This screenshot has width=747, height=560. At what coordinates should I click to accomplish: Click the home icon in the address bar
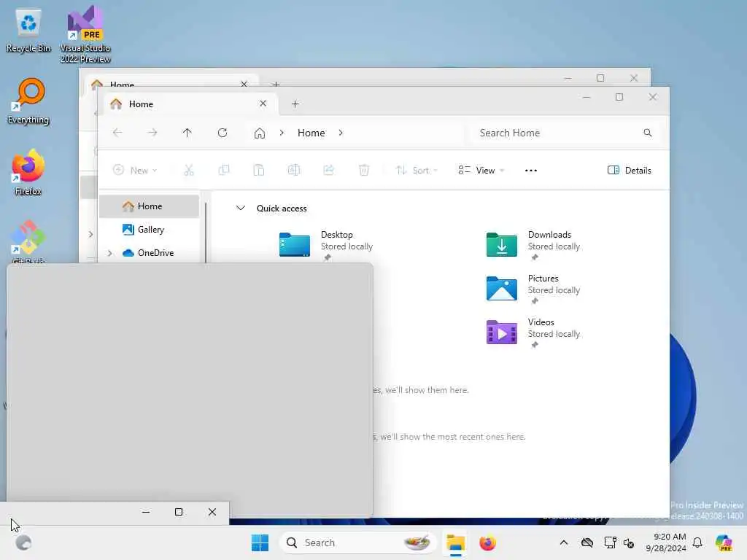tap(260, 133)
